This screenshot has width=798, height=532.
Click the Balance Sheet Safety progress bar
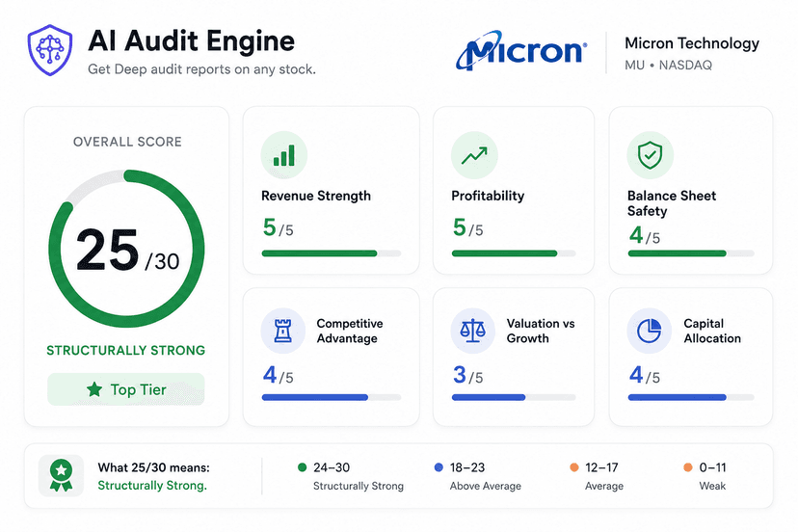pos(691,253)
